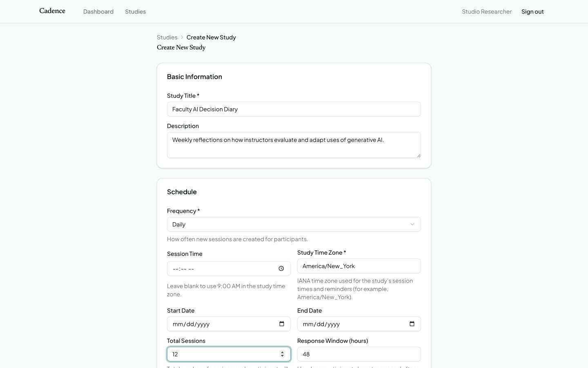
Task: Click the Sign out link
Action: pos(532,11)
